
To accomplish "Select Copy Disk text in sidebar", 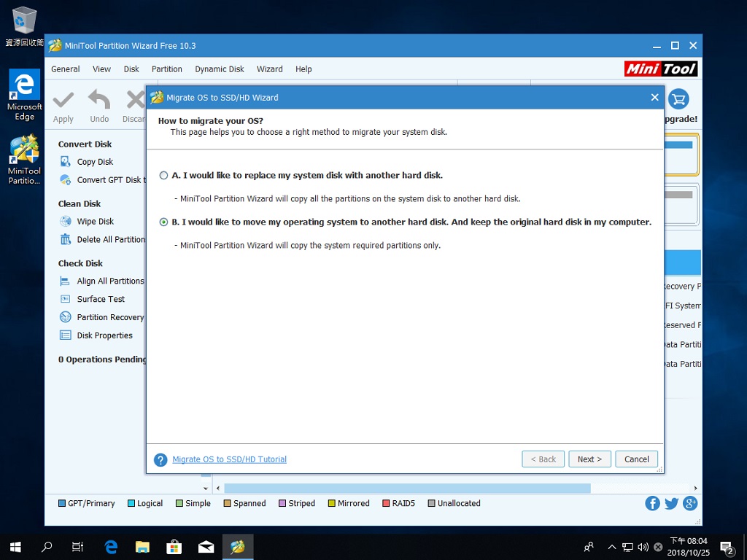I will click(x=96, y=162).
